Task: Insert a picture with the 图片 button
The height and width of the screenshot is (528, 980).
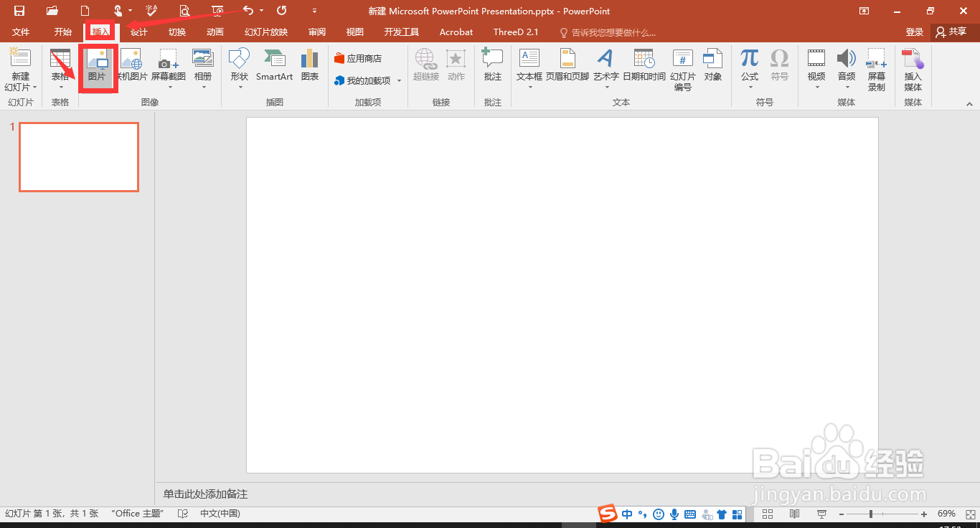Action: coord(97,67)
